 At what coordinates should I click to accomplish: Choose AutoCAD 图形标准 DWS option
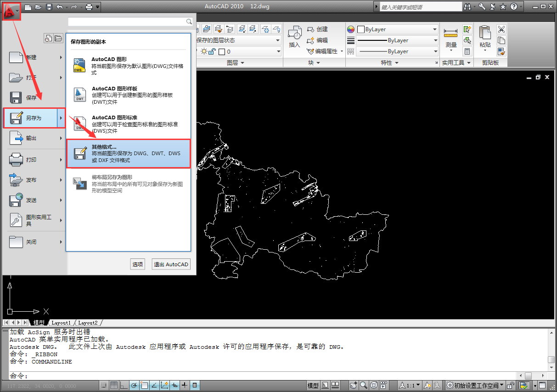[x=129, y=124]
